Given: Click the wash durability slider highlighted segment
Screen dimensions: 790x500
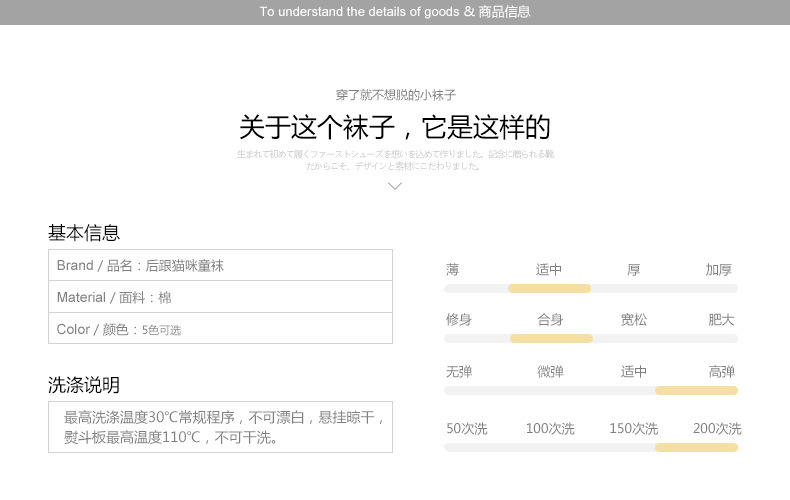Looking at the screenshot, I should click(x=696, y=447).
